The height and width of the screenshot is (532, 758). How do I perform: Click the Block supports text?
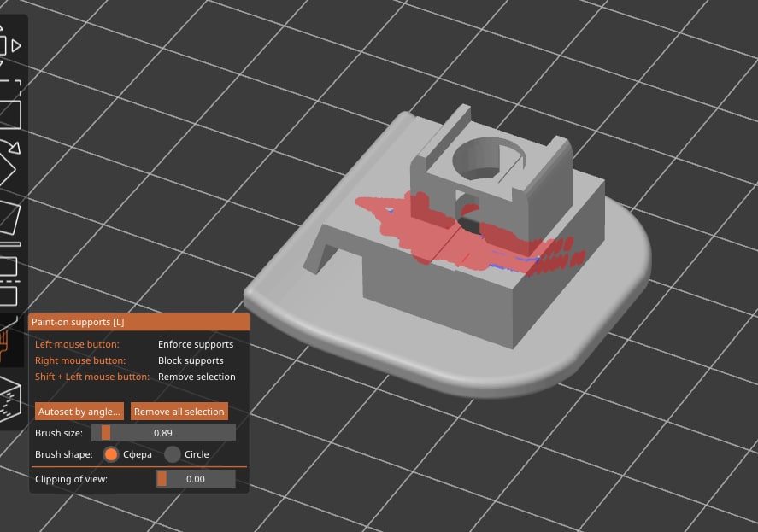click(x=191, y=360)
